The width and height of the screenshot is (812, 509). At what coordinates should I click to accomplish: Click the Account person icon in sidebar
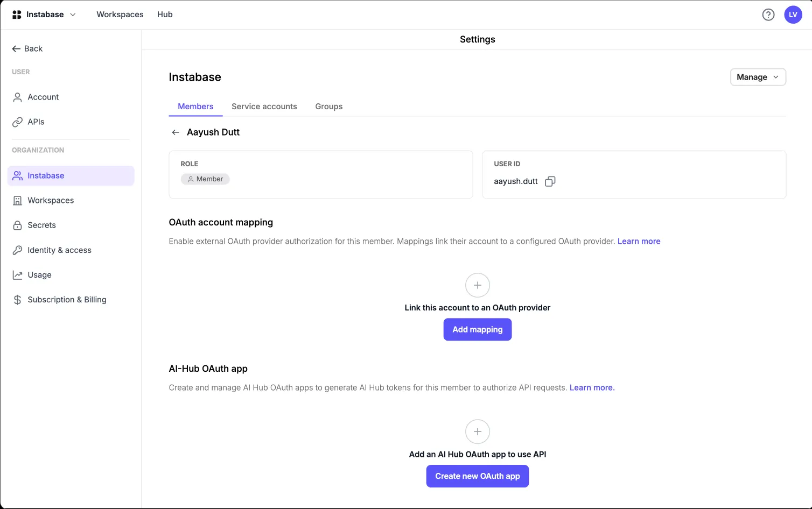(18, 97)
